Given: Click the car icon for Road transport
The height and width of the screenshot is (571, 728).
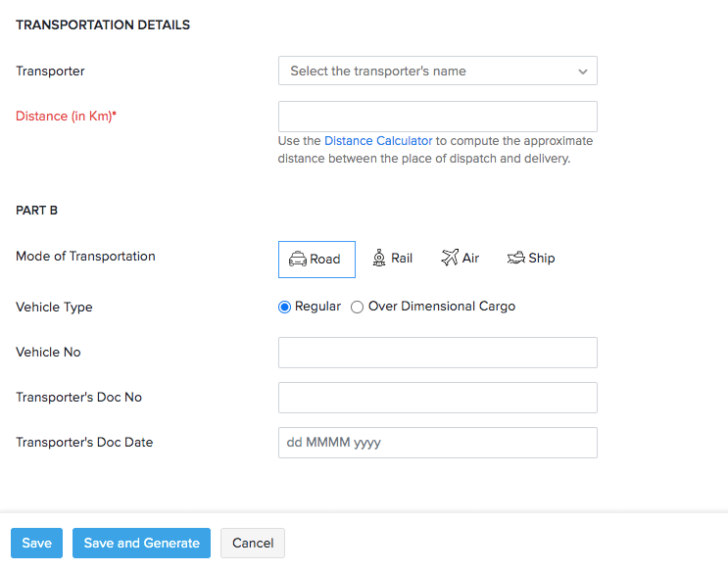Looking at the screenshot, I should 297,260.
